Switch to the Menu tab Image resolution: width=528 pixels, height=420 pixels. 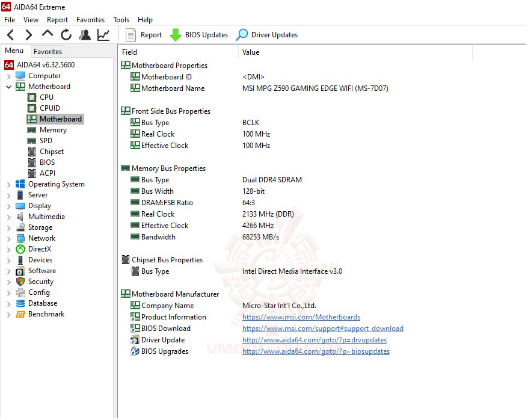(x=14, y=51)
